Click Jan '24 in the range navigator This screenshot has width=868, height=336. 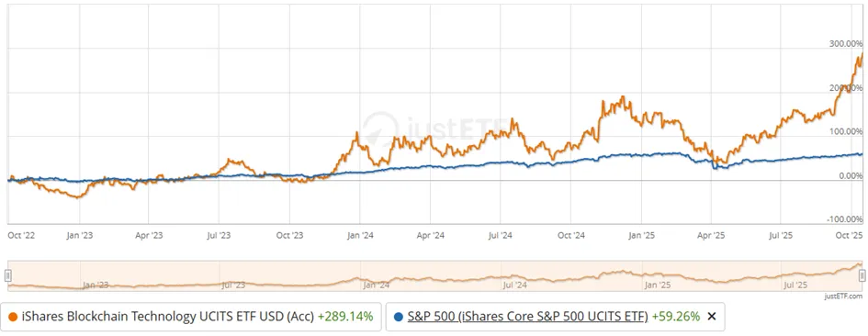[377, 286]
